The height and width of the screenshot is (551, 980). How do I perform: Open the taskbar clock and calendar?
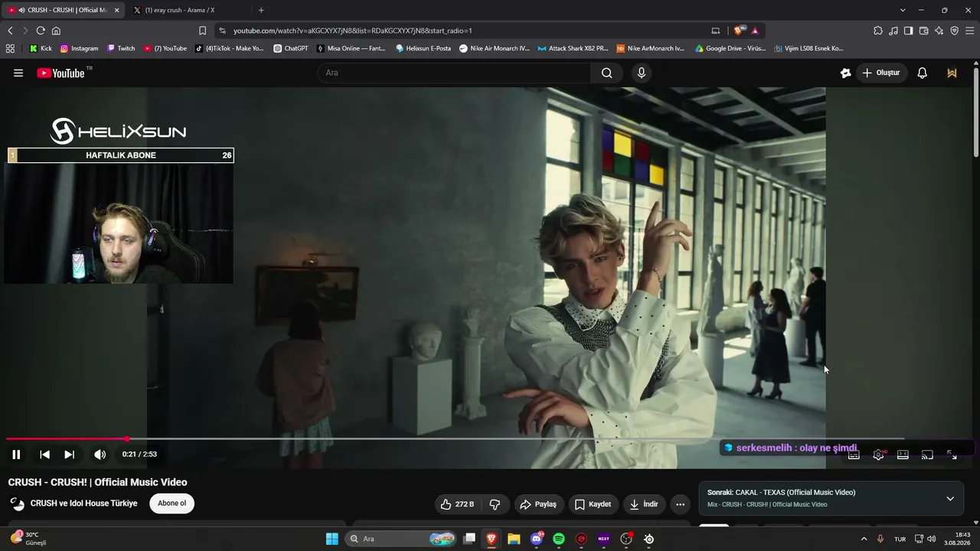point(958,539)
